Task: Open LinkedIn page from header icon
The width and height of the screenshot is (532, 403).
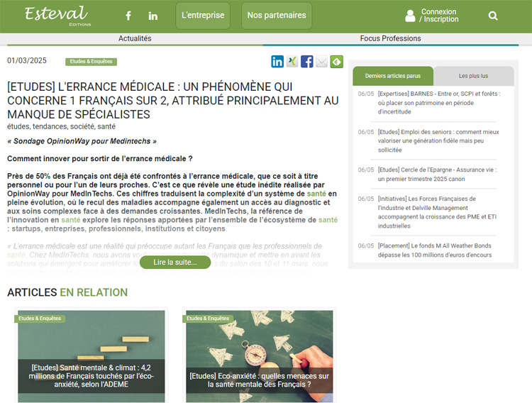Action: pos(153,16)
